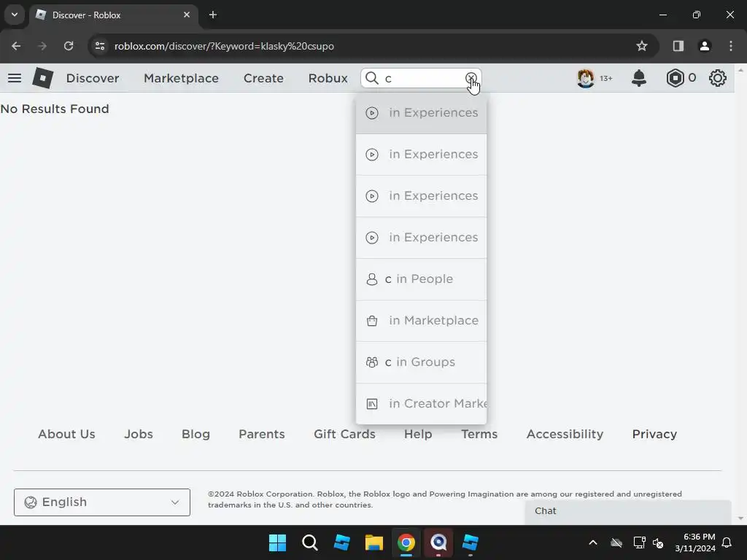Open the Marketplace page
747x560 pixels.
point(181,78)
